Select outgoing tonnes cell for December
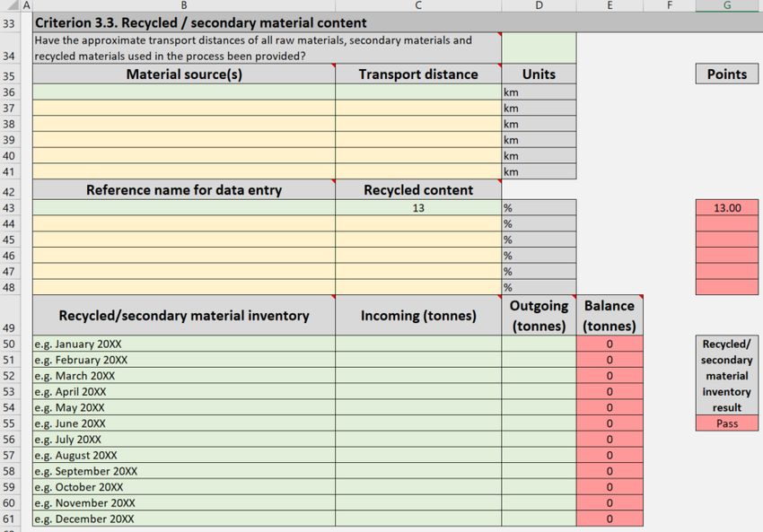 coord(539,519)
